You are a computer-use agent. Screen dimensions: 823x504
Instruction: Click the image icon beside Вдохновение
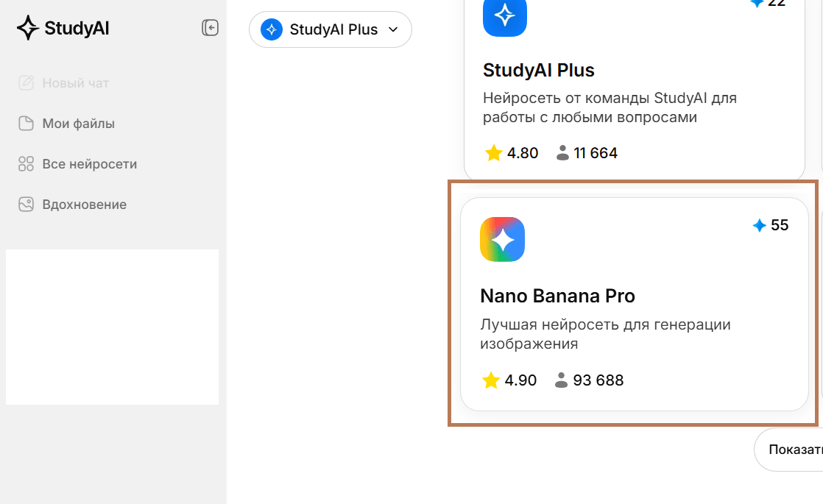click(26, 204)
